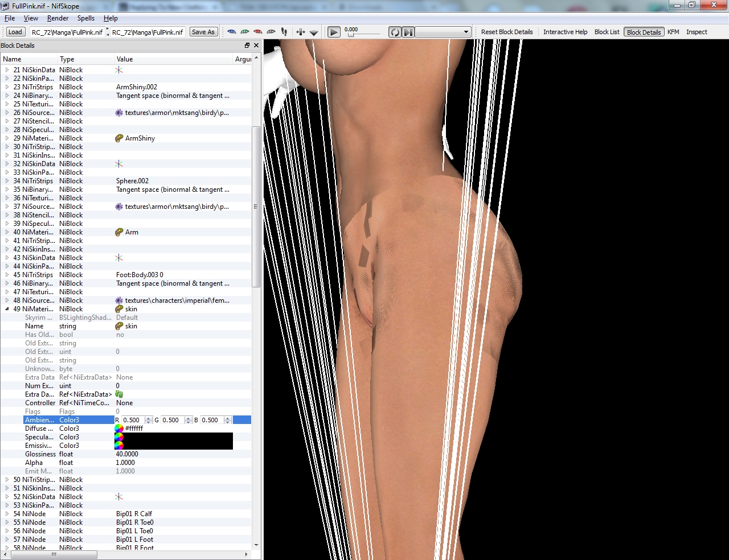Open the Emissive color wheel picker
This screenshot has height=560, width=729.
pos(119,446)
